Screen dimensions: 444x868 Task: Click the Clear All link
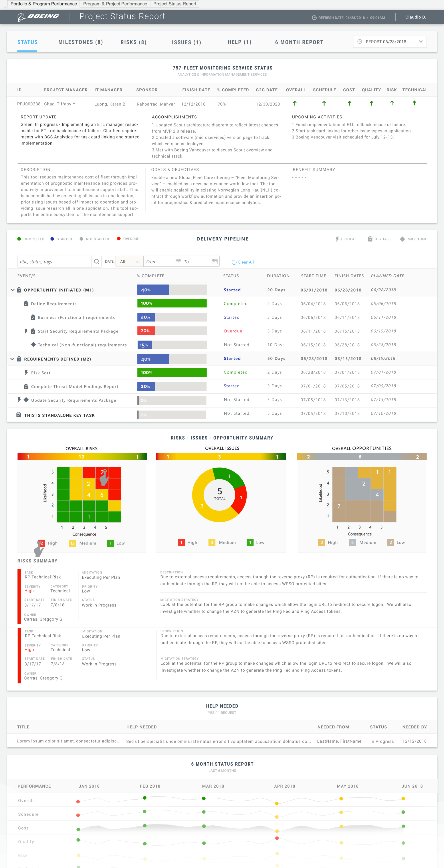pyautogui.click(x=243, y=262)
